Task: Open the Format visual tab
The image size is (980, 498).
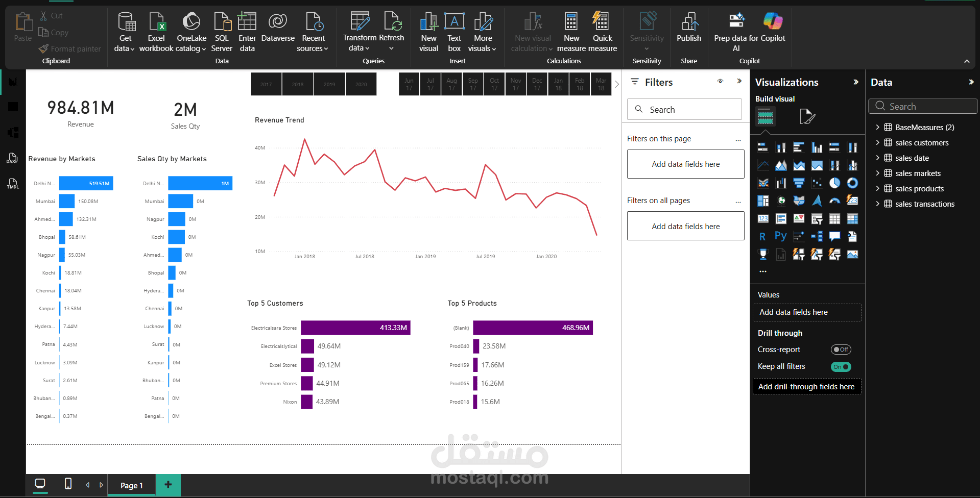Action: (807, 116)
